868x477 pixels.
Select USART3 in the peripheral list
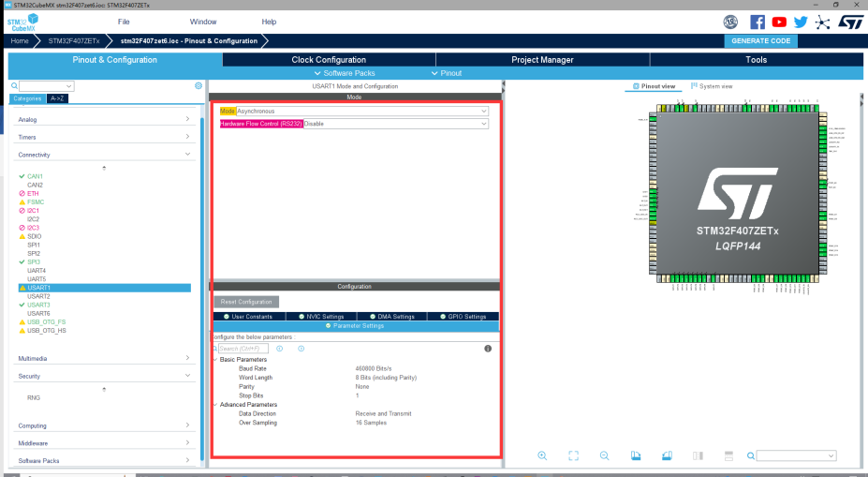38,306
